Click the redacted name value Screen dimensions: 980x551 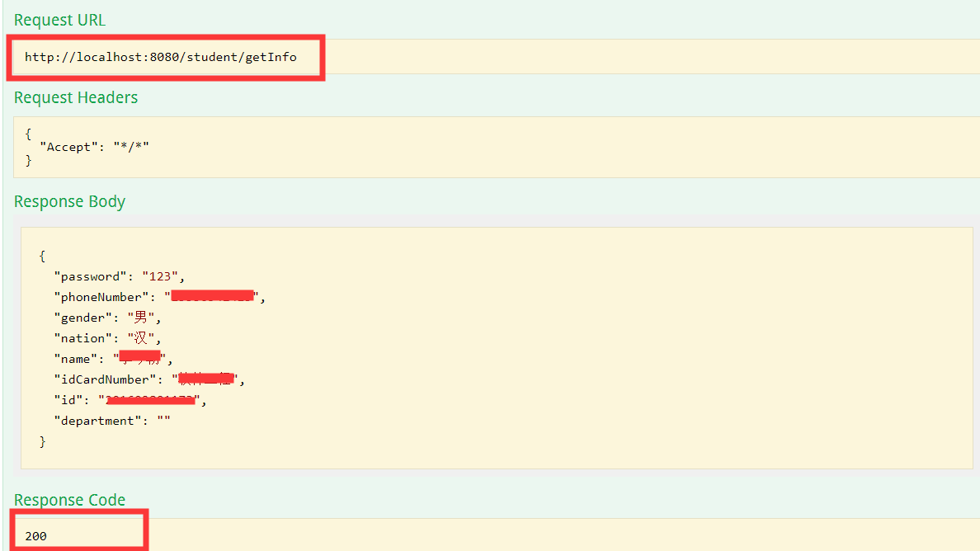point(139,358)
